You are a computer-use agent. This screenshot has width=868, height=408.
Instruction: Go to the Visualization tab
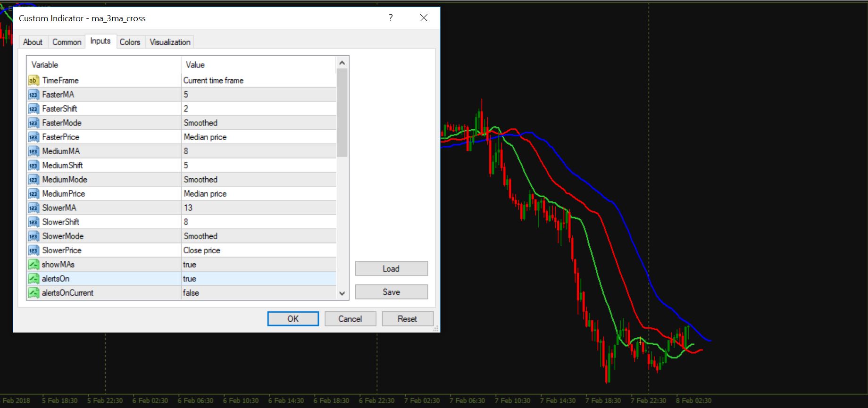(x=170, y=42)
